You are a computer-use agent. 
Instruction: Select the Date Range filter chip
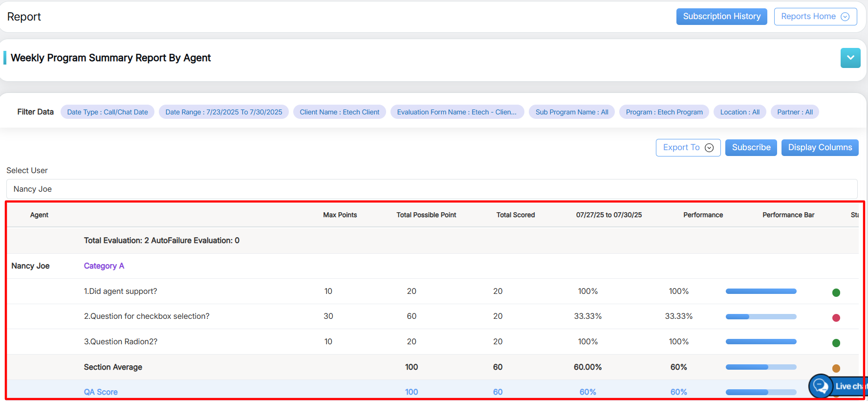pos(223,112)
